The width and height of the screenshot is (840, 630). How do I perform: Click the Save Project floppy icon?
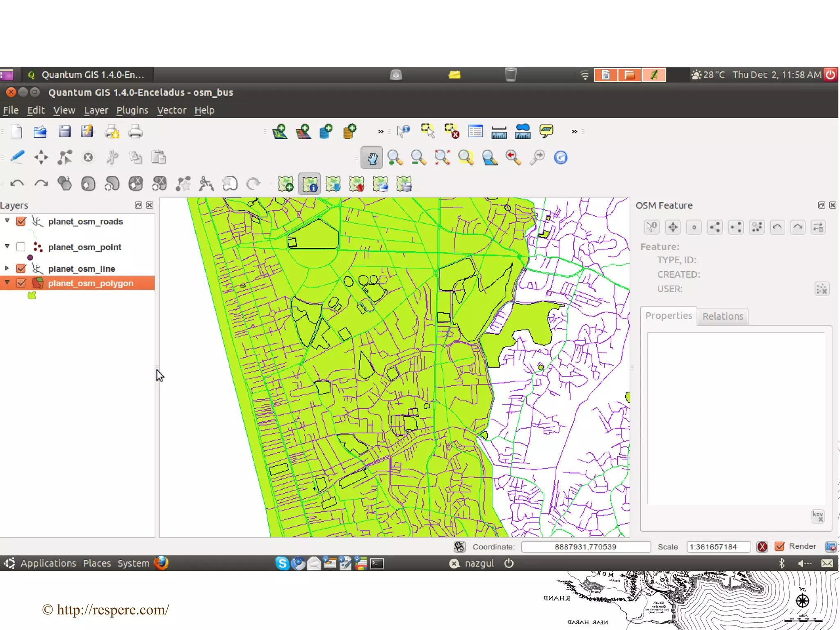pos(64,132)
